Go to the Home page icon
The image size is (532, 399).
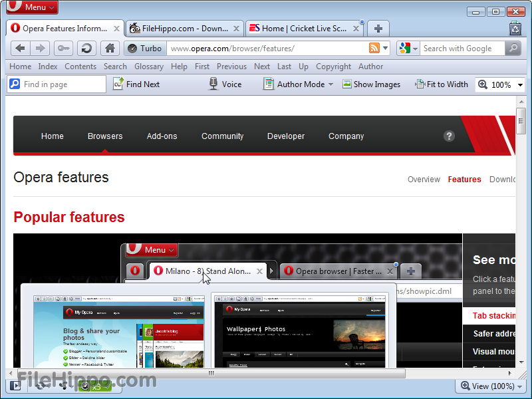tap(110, 49)
